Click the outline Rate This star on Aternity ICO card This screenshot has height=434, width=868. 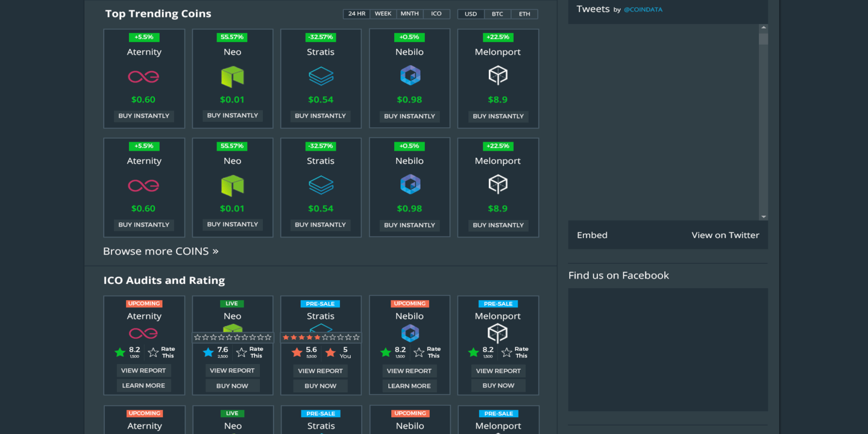[x=153, y=352]
